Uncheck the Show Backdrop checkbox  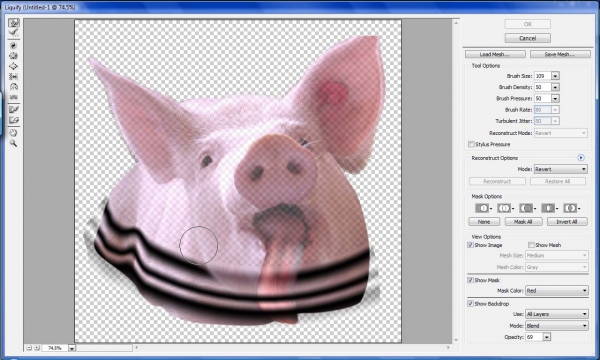tap(471, 304)
